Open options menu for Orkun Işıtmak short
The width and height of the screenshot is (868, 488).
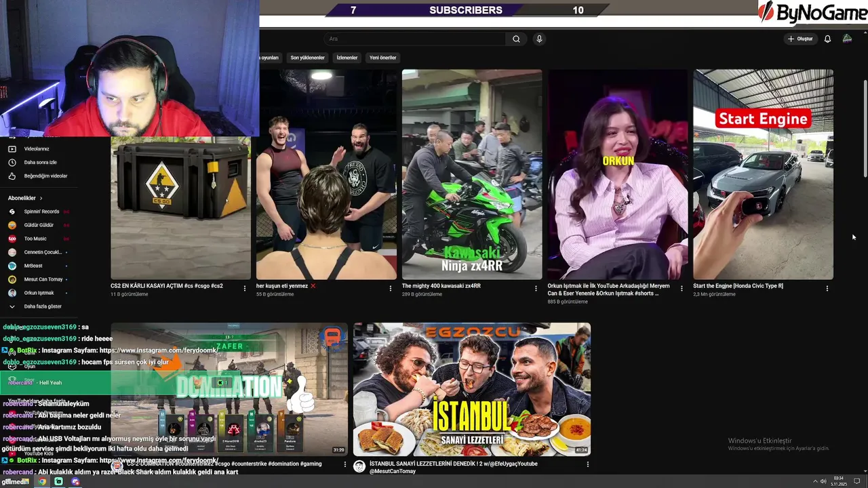pos(682,288)
